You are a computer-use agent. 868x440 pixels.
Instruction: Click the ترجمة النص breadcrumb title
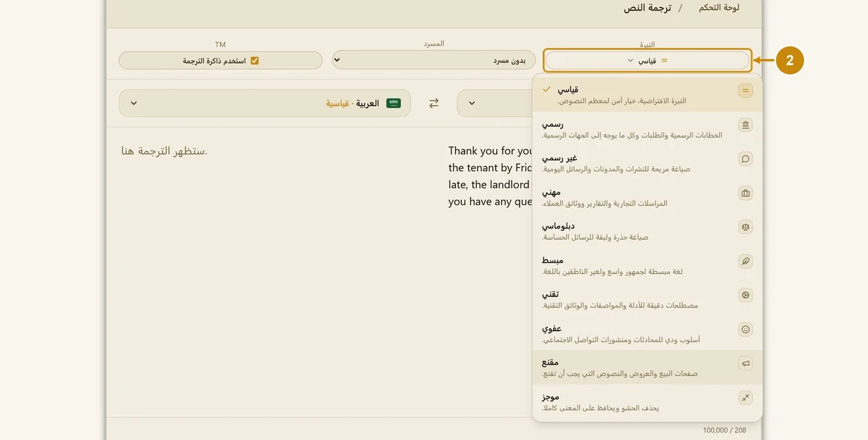pos(647,8)
